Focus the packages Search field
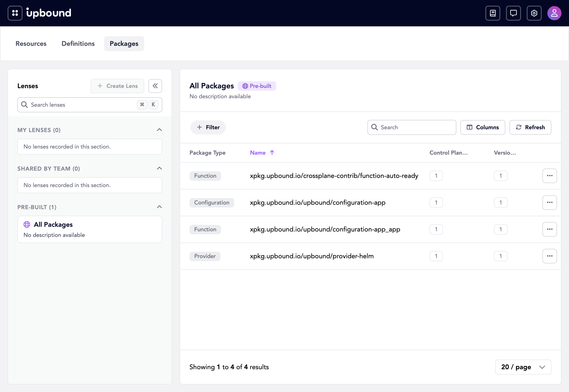 pos(412,127)
